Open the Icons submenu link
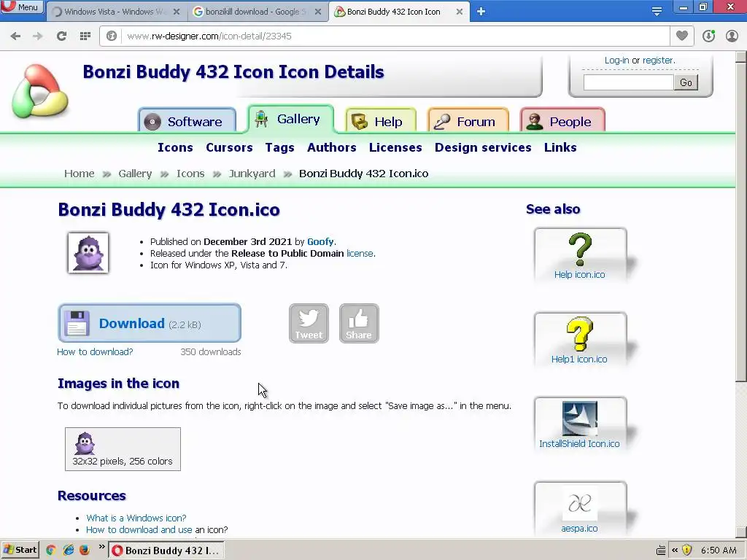 coord(175,147)
